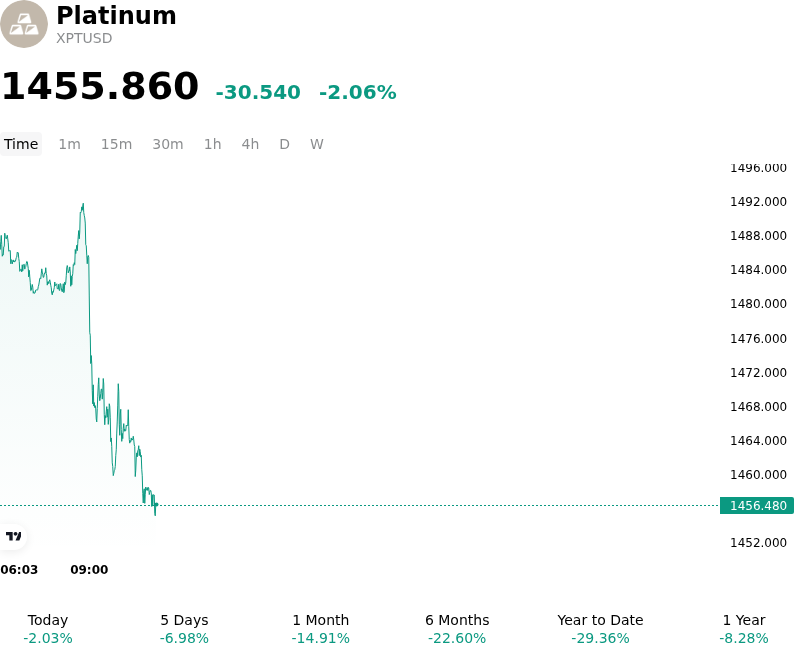Switch chart to 1m interval
This screenshot has width=800, height=658.
(x=69, y=144)
